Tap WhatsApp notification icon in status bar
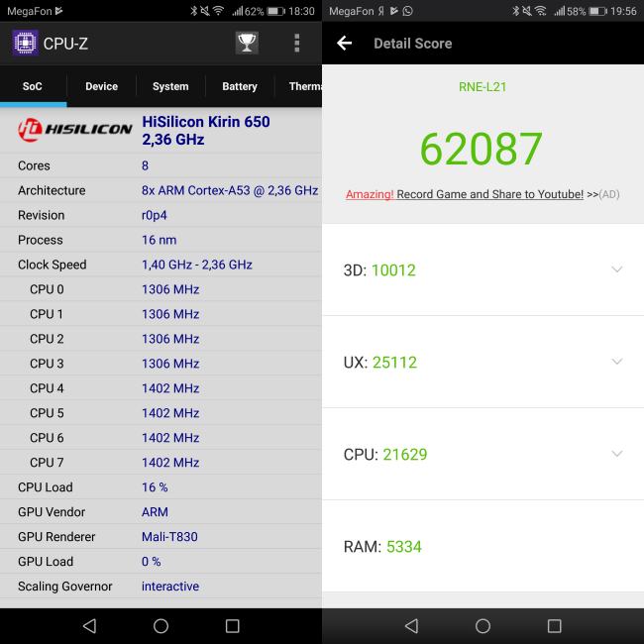Screen dimensions: 644x644 (x=407, y=11)
